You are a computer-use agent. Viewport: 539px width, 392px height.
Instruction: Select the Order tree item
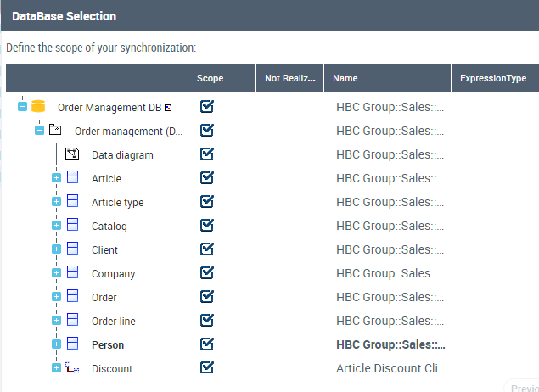tap(104, 298)
